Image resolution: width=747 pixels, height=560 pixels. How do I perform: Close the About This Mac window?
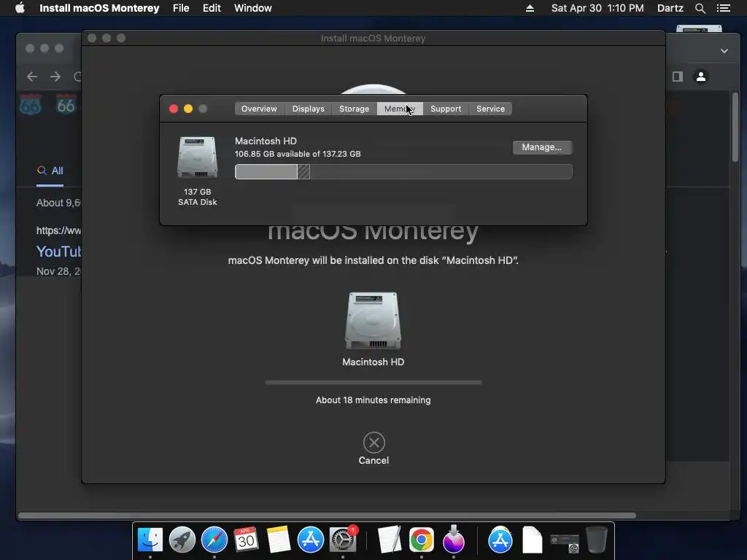174,109
